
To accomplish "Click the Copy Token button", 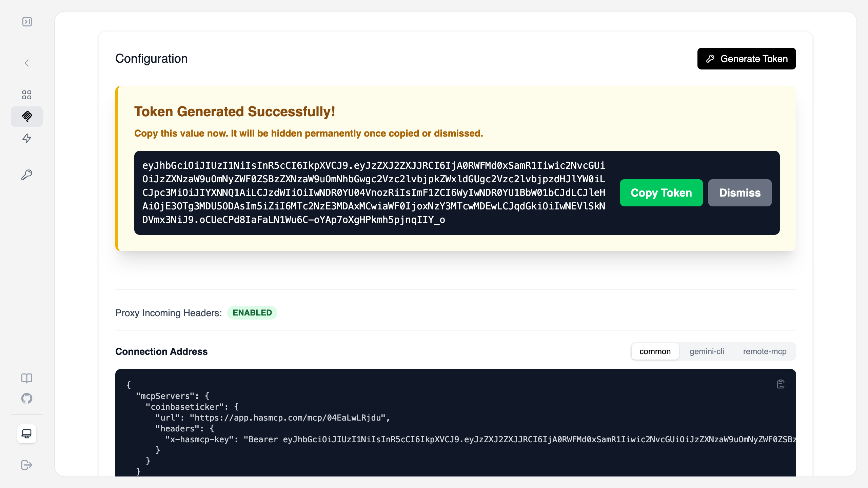I will (x=661, y=193).
